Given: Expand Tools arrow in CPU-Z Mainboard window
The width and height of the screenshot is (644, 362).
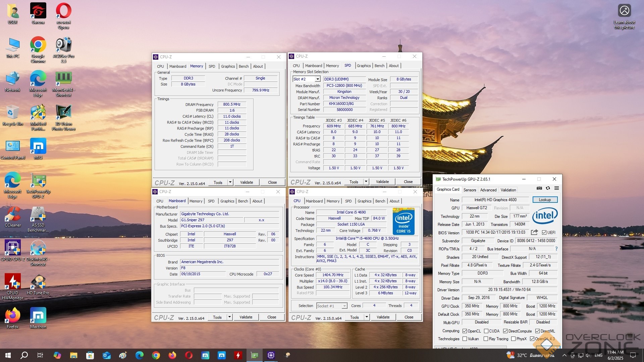Looking at the screenshot, I should click(229, 317).
